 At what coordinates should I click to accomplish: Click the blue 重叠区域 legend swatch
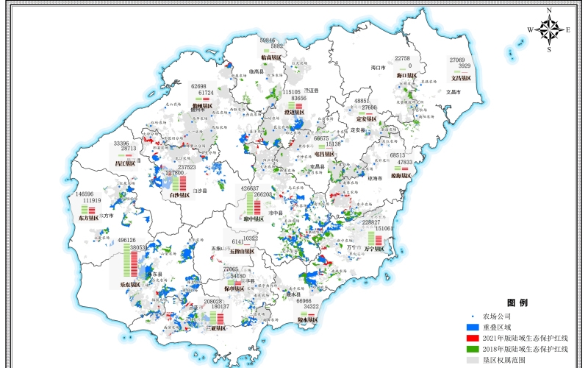click(x=473, y=326)
